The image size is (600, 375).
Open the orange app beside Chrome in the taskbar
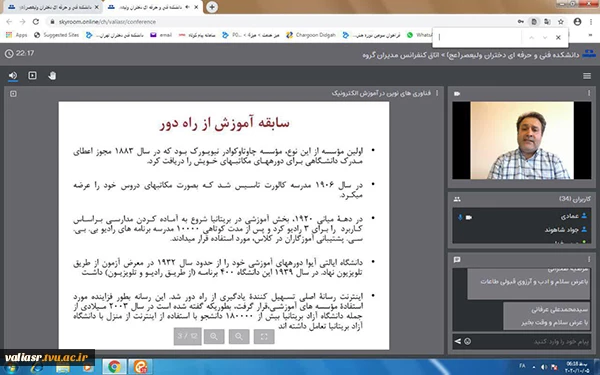click(140, 367)
